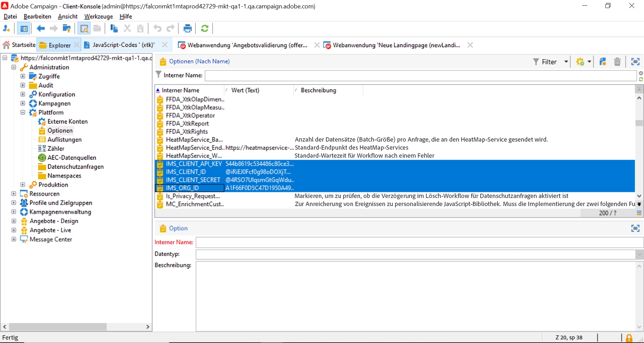
Task: Open the Bearbeiten menu
Action: (37, 16)
